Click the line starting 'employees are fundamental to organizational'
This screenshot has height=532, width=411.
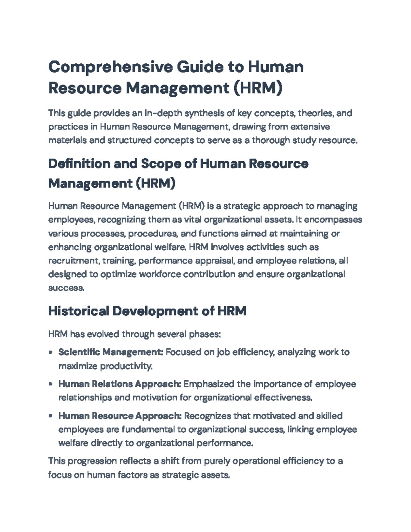tap(208, 430)
